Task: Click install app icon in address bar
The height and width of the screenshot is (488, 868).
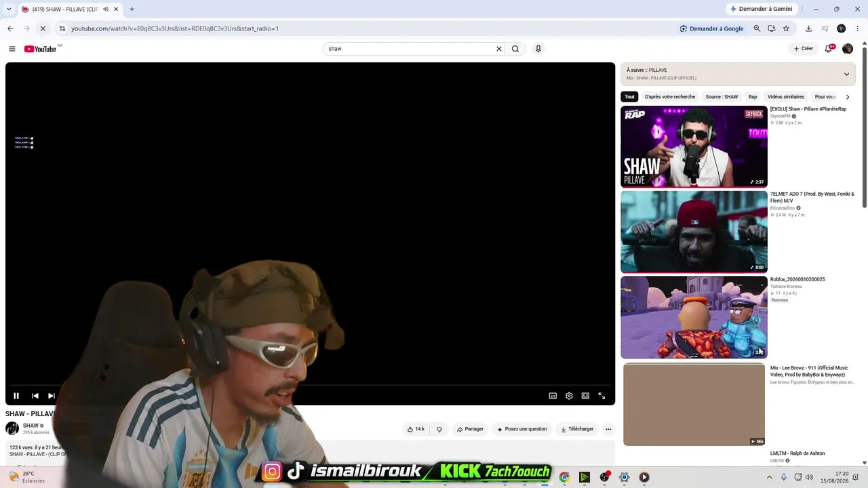Action: coord(772,28)
